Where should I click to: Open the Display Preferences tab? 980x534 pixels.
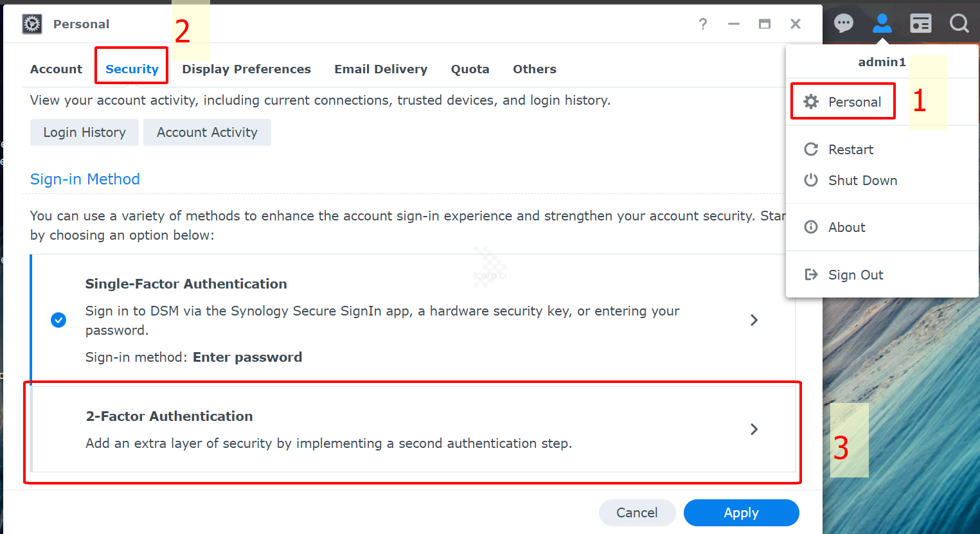(x=246, y=69)
